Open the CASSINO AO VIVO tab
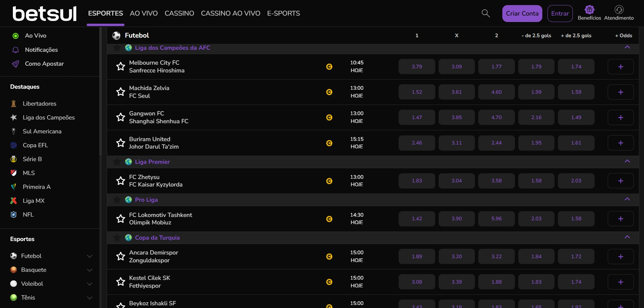 click(x=230, y=14)
